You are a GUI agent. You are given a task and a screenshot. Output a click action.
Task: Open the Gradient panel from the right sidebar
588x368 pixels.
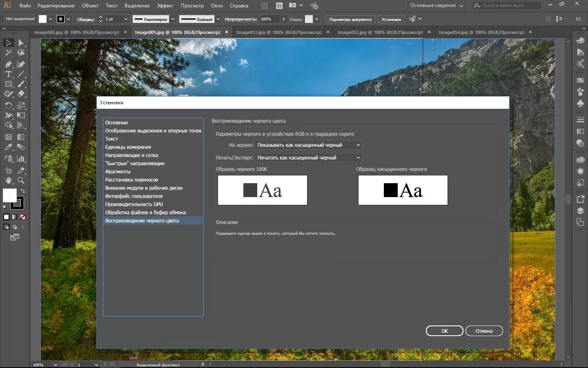pyautogui.click(x=580, y=131)
